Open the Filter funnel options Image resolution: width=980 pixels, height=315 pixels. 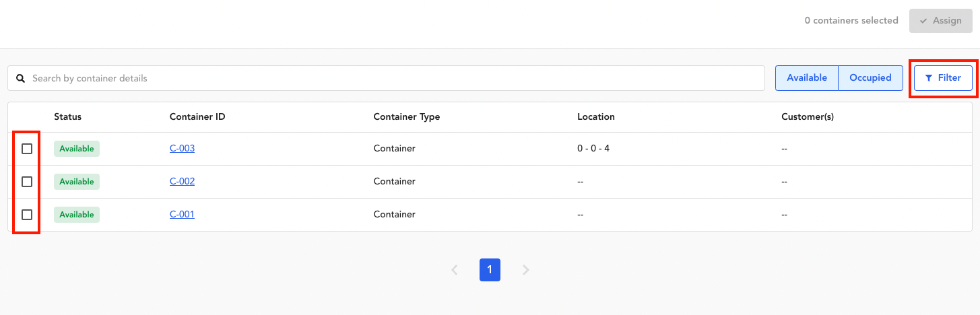pos(943,78)
